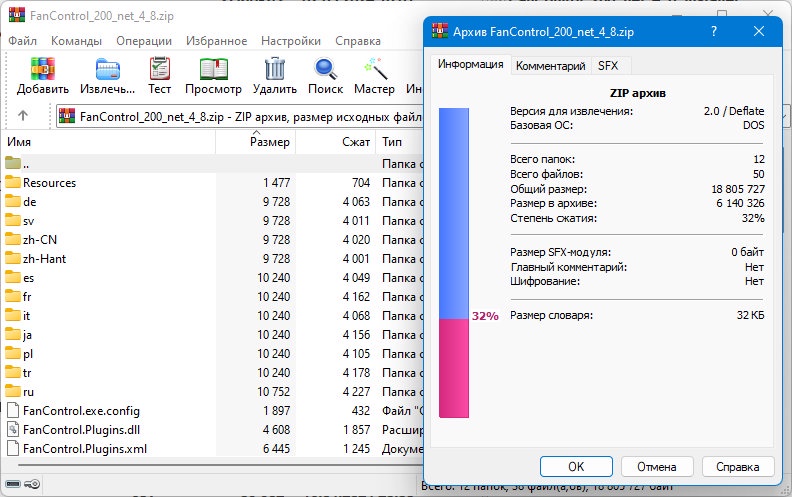Image resolution: width=792 pixels, height=497 pixels.
Task: Select the sv folder icon
Action: (x=13, y=220)
